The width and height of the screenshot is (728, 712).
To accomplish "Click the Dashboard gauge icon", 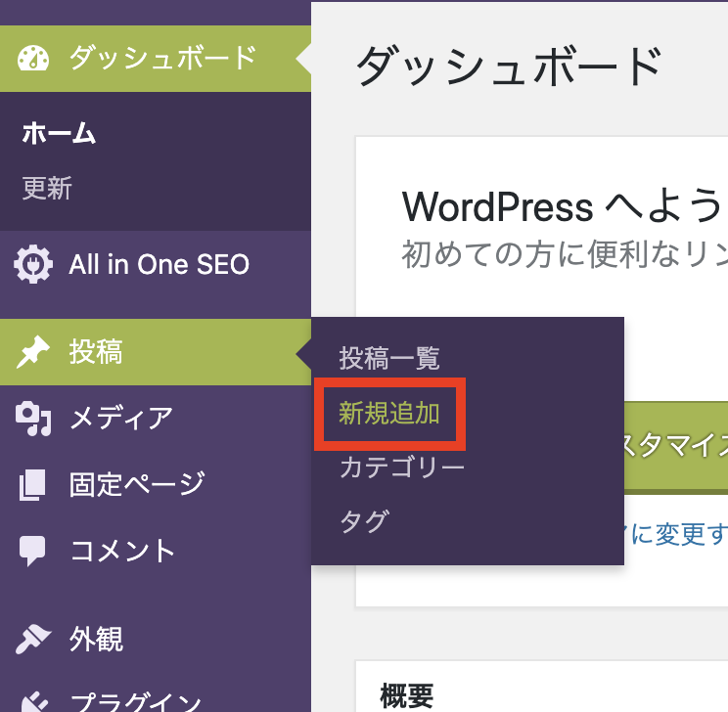I will click(x=33, y=59).
